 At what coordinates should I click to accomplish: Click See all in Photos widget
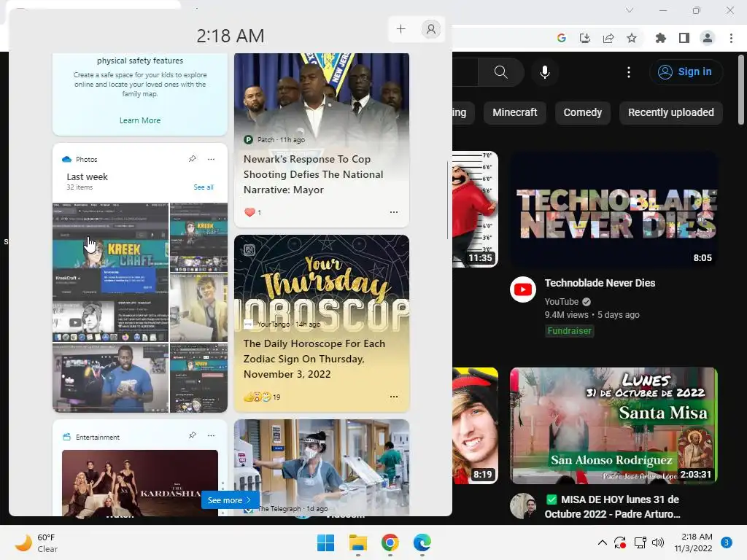(x=204, y=187)
